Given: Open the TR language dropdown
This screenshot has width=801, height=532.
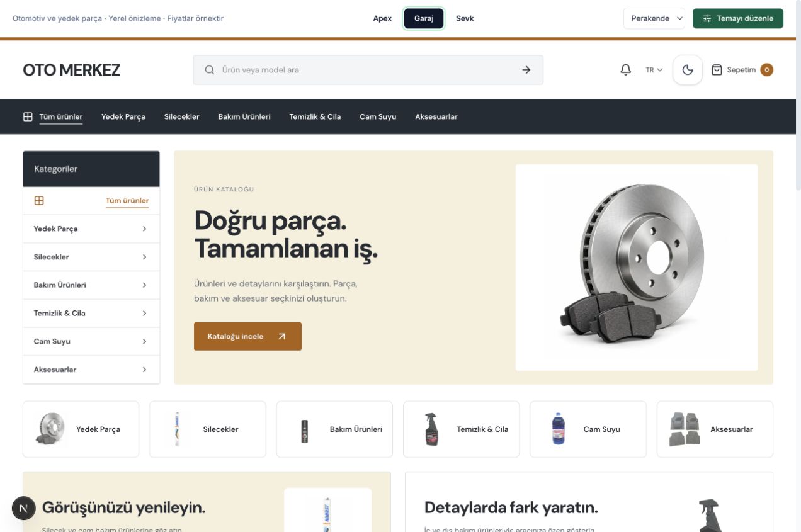Looking at the screenshot, I should [x=654, y=70].
